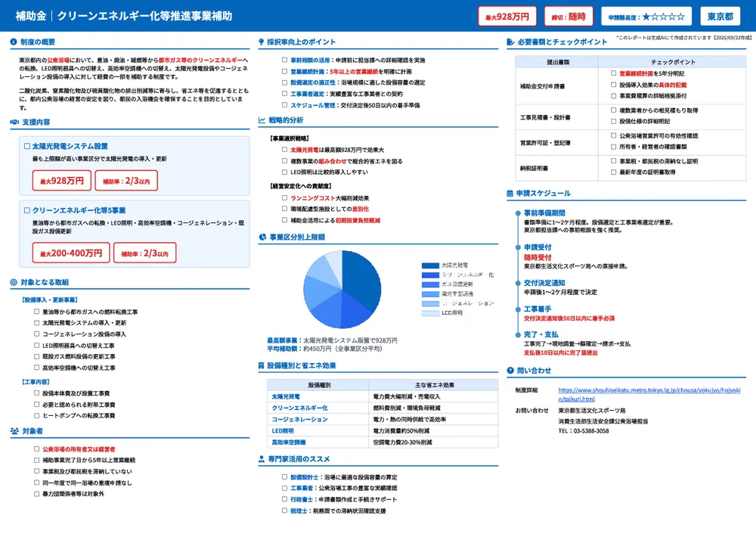The width and height of the screenshot is (756, 534).
Task: Click the line chart icon beside 戦略的分析
Action: 262,120
